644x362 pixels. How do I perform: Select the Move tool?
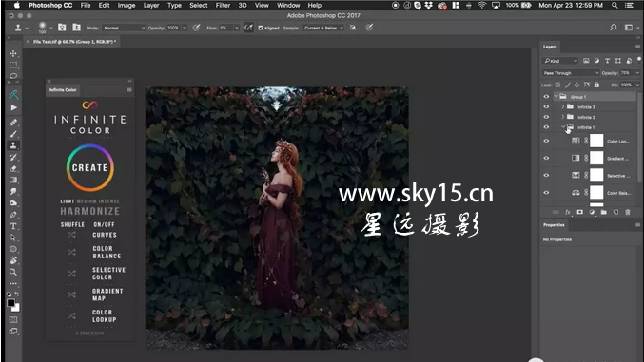[13, 53]
